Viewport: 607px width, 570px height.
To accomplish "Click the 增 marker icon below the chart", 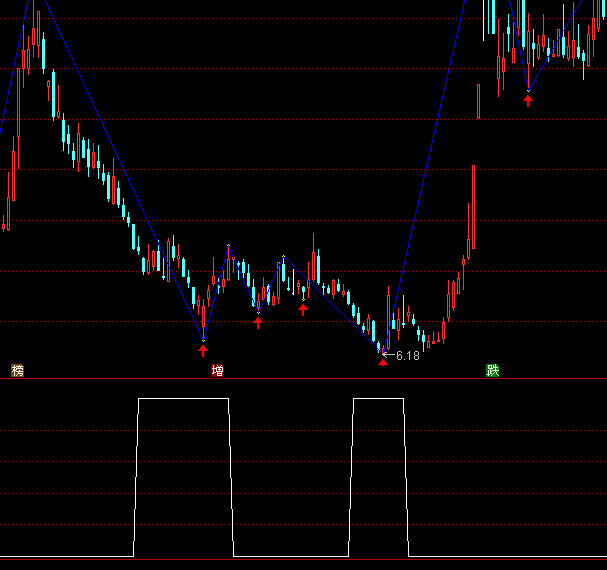I will click(x=217, y=371).
